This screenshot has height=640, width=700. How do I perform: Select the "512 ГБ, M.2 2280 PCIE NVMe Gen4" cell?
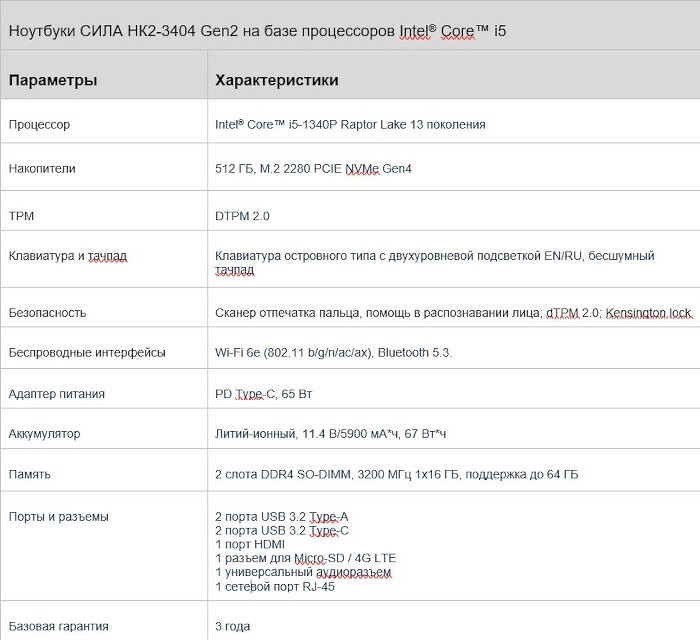(x=313, y=169)
